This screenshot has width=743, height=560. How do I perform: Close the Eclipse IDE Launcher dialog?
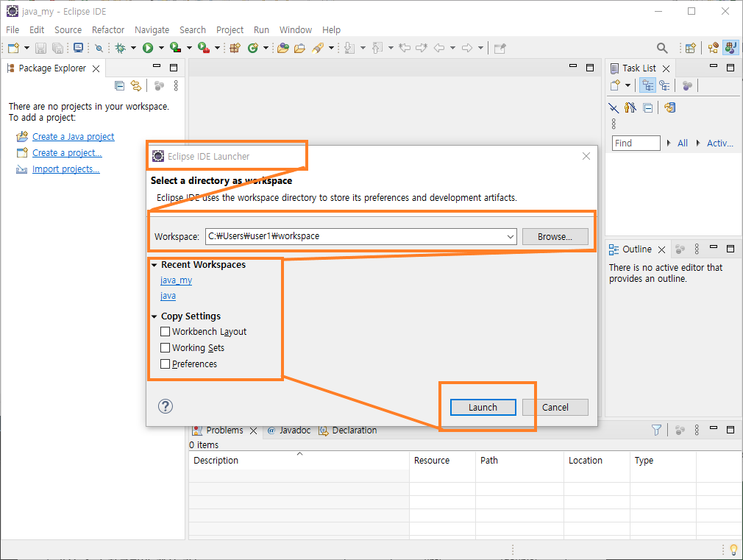point(586,156)
